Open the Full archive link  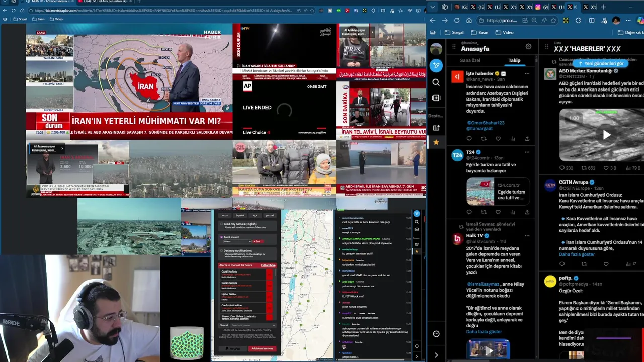pyautogui.click(x=268, y=265)
